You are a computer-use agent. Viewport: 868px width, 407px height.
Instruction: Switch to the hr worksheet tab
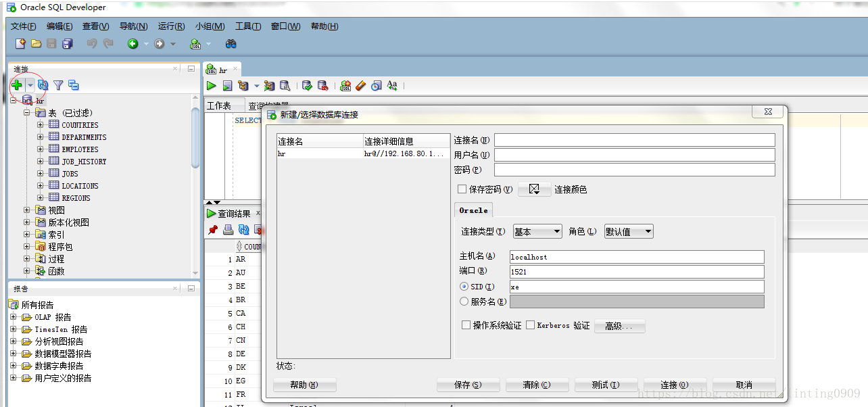(x=222, y=70)
